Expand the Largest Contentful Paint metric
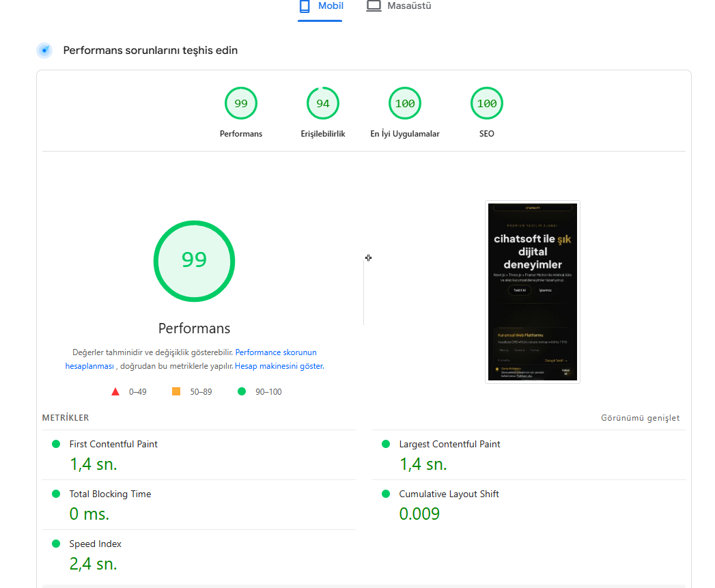Viewport: 715px width, 588px height. click(449, 444)
